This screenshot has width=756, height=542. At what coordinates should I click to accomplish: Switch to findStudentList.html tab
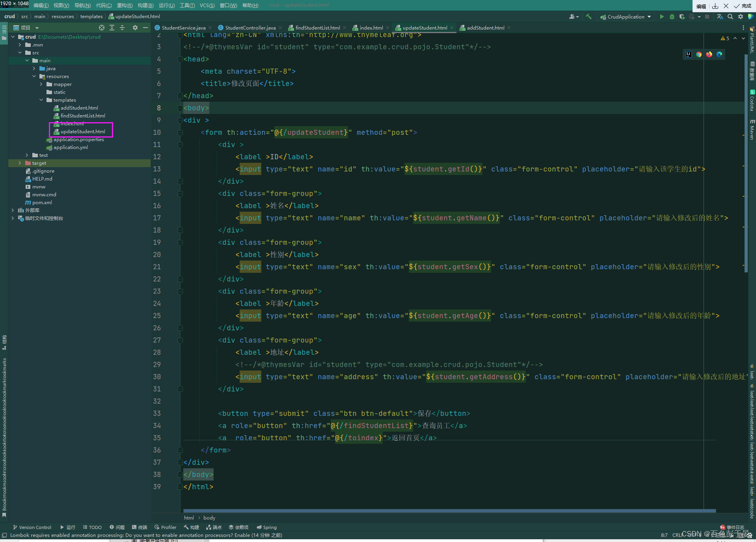(x=317, y=28)
